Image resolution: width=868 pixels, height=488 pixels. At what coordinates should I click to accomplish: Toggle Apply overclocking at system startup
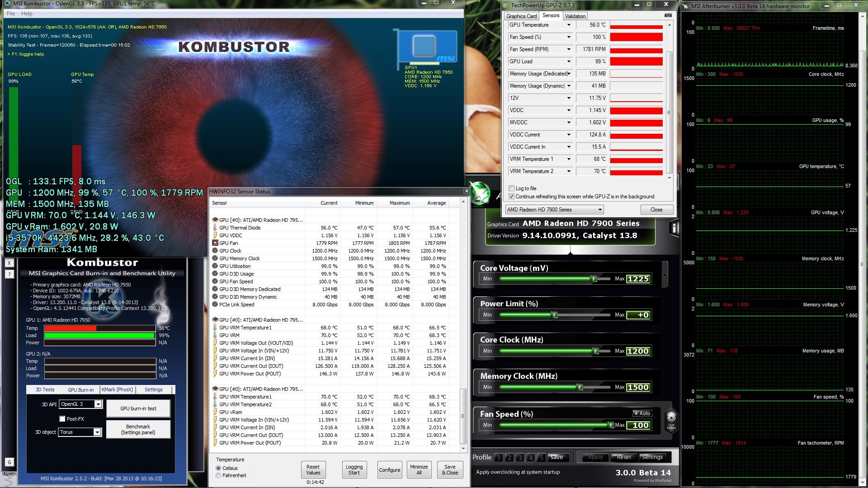coord(518,472)
